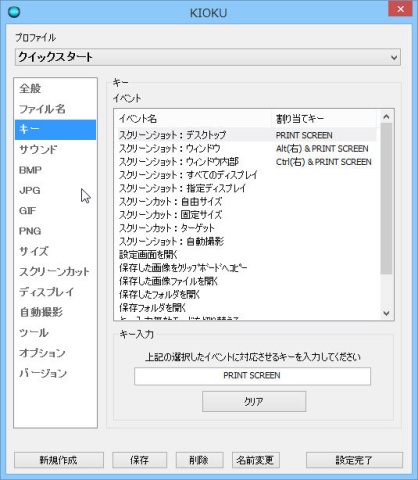Click the 新規作成 button

coord(59,460)
